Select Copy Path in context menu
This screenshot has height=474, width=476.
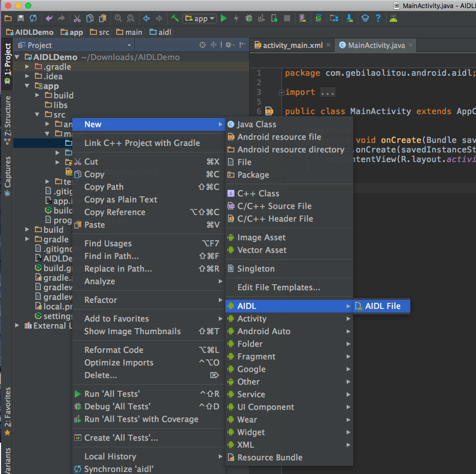(x=149, y=187)
